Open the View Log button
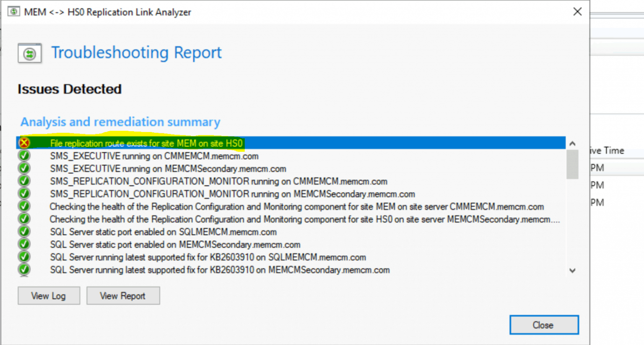The image size is (644, 345). [49, 296]
